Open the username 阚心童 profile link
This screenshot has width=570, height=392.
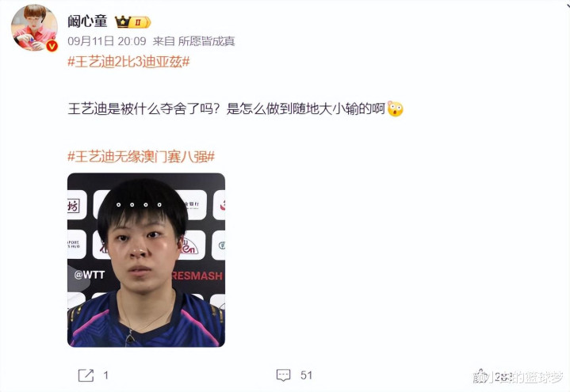click(x=88, y=21)
